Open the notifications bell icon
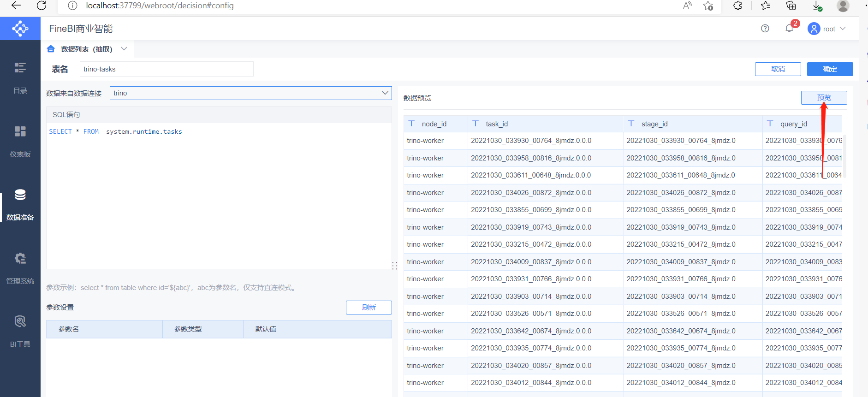This screenshot has width=868, height=397. click(789, 29)
